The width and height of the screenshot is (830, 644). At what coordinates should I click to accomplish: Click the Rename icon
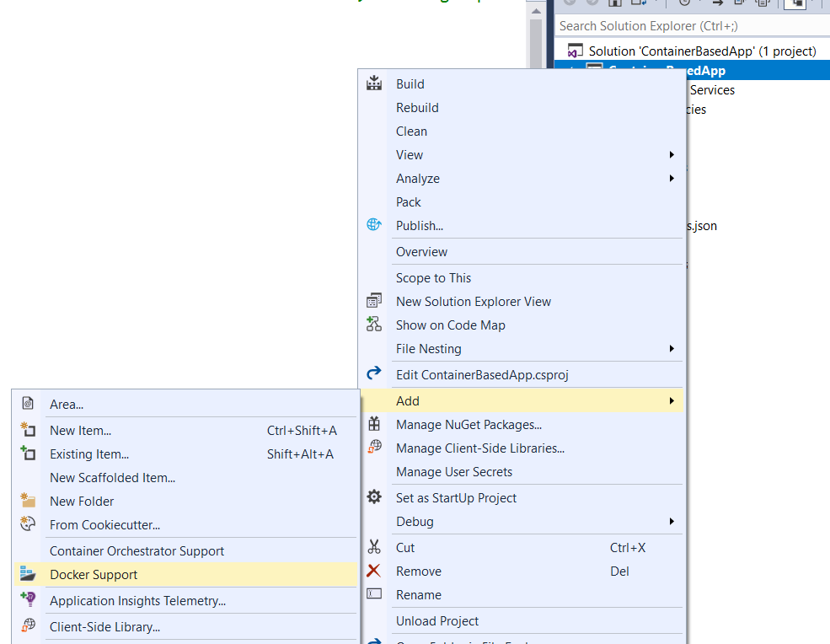374,593
